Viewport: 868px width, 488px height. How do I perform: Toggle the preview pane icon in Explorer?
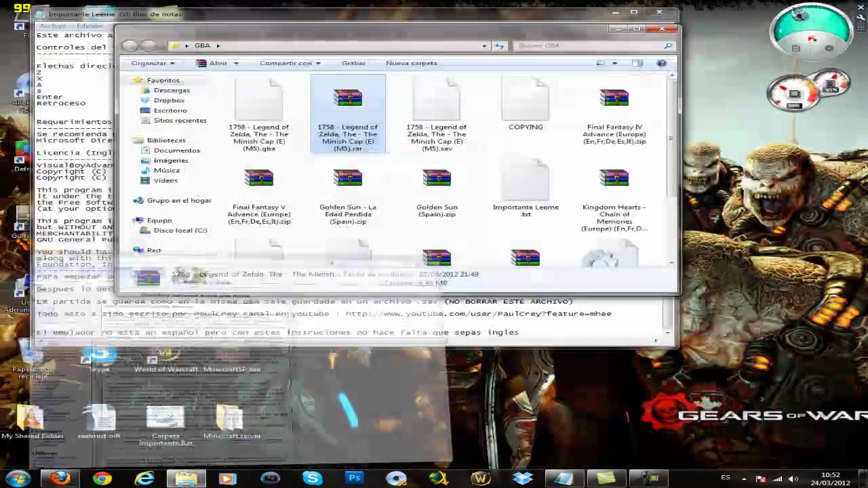click(x=637, y=63)
